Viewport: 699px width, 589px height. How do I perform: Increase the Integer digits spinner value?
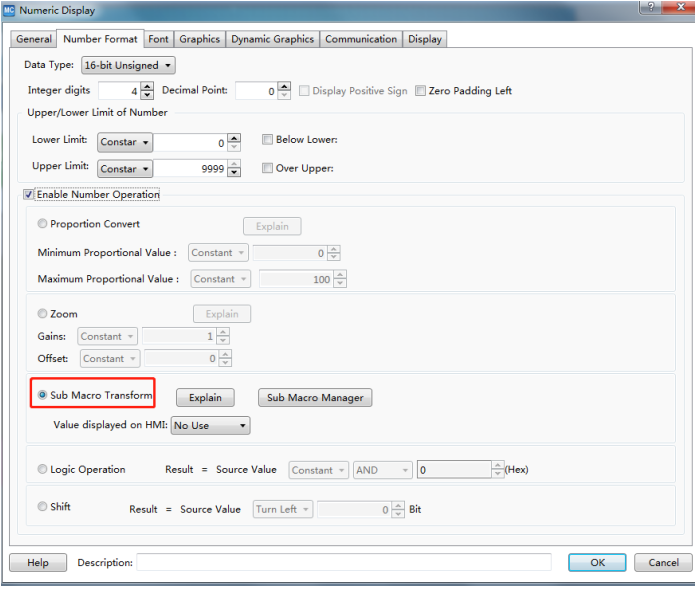(x=148, y=86)
